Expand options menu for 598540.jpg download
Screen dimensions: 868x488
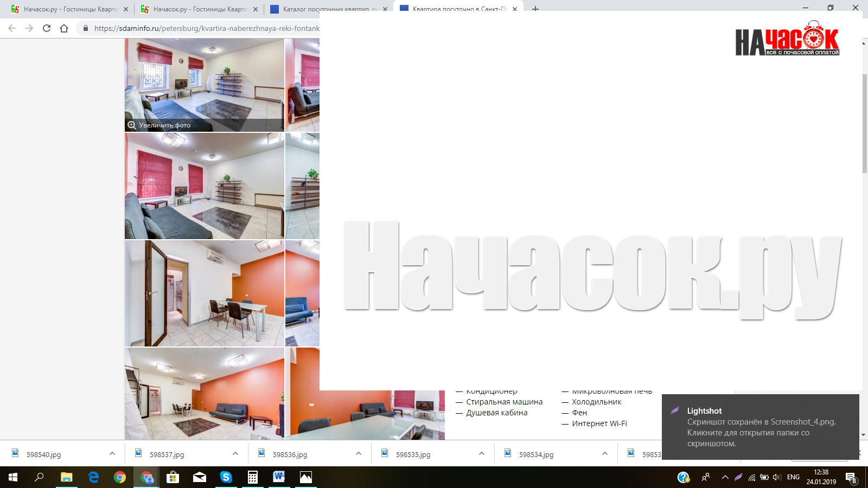point(112,454)
